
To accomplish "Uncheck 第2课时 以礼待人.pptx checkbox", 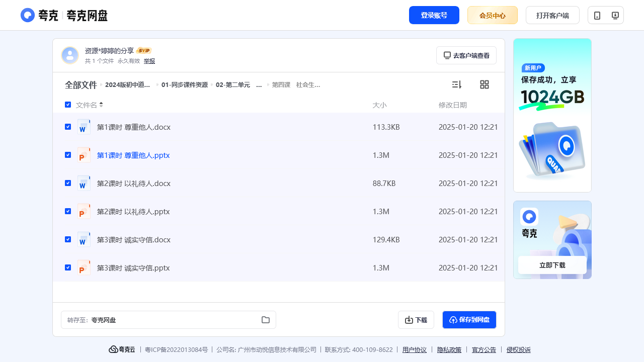I will (68, 211).
